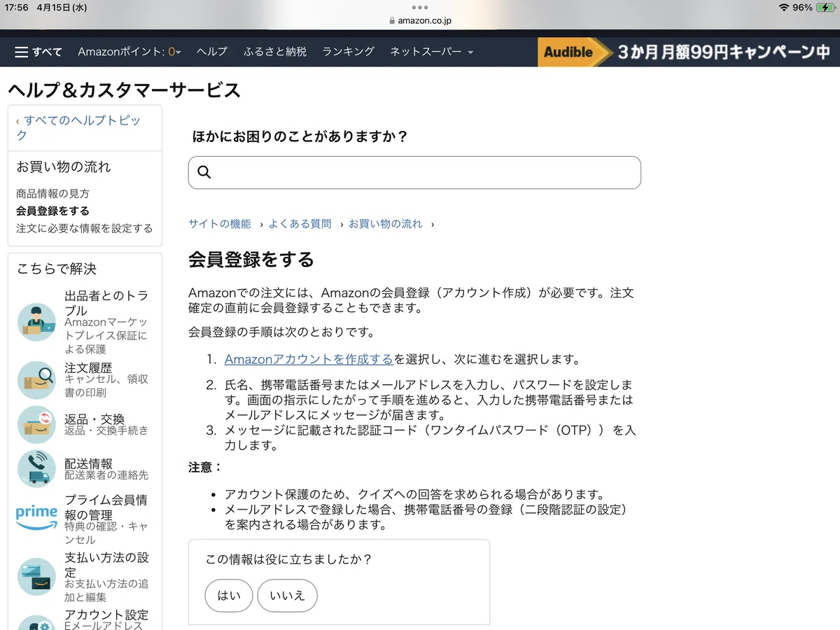Open 注文履歴 text link
The width and height of the screenshot is (840, 630).
tap(88, 367)
